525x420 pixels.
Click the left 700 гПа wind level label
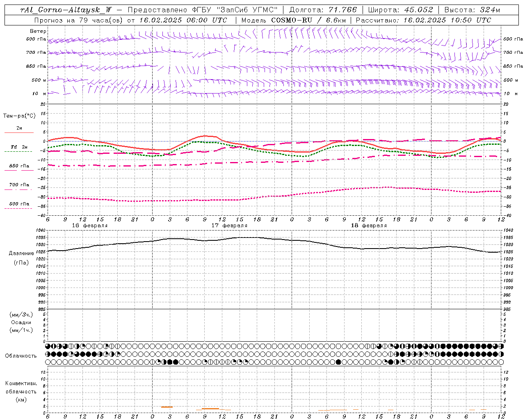click(36, 52)
